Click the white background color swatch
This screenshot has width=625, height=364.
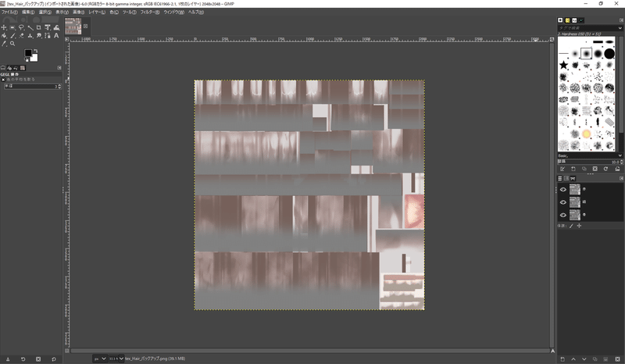[34, 59]
